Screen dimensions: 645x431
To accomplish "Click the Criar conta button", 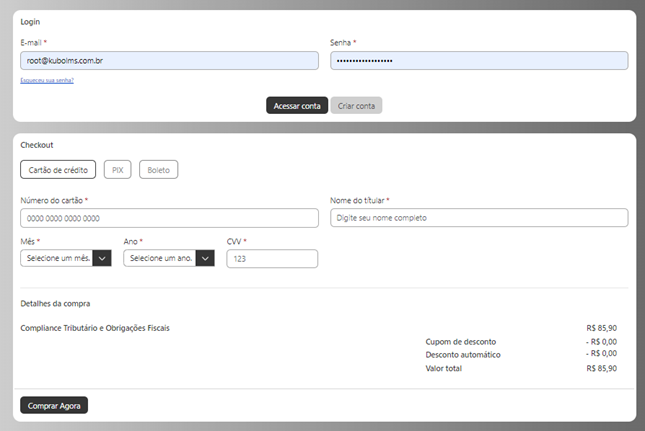I will coord(356,105).
